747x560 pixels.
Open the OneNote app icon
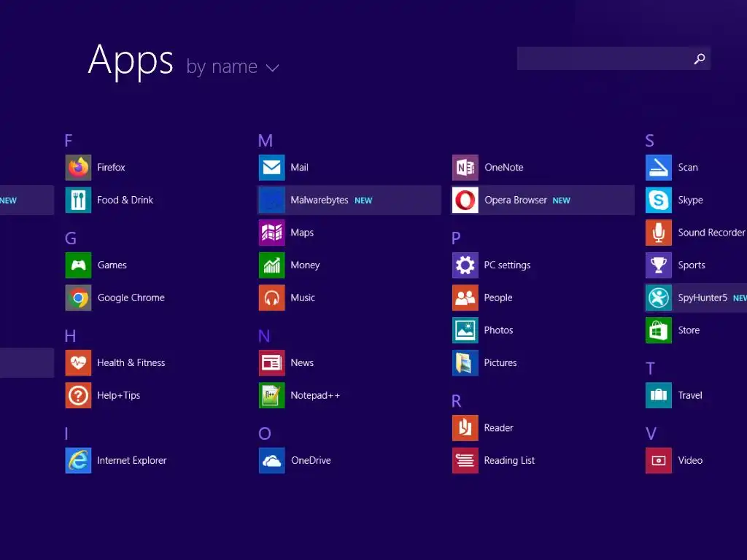click(465, 168)
